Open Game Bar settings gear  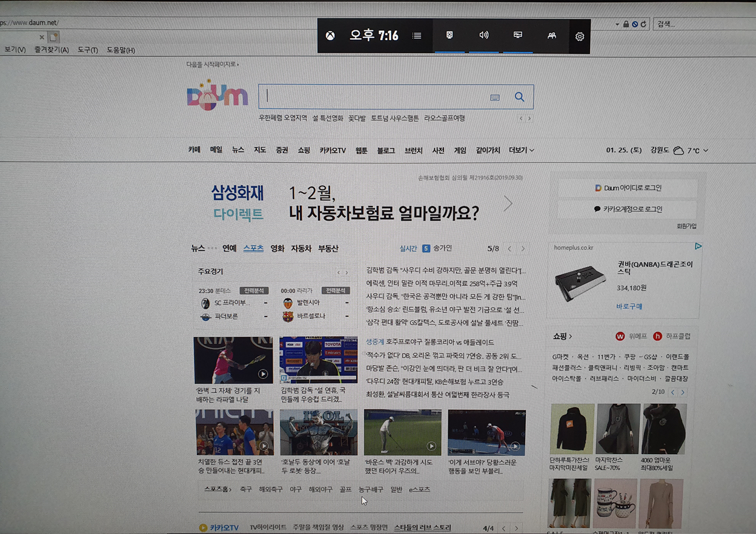(x=580, y=36)
